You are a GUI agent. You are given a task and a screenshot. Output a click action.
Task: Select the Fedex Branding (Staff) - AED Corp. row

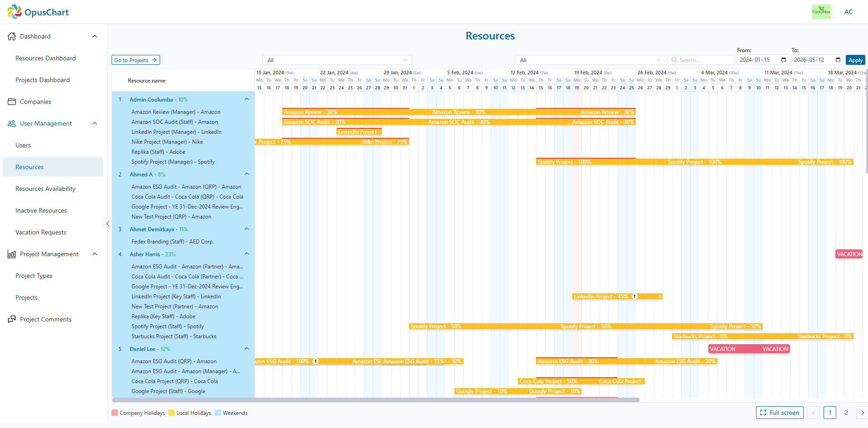(x=183, y=242)
